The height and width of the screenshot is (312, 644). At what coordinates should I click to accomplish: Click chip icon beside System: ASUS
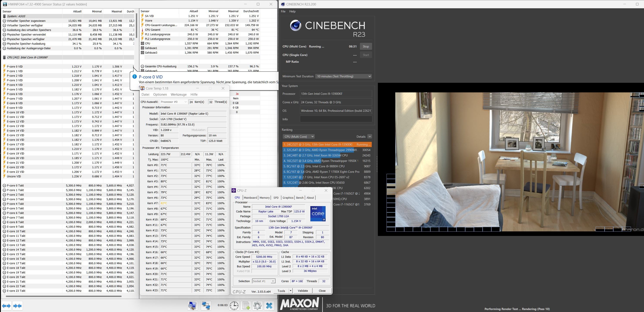4,16
